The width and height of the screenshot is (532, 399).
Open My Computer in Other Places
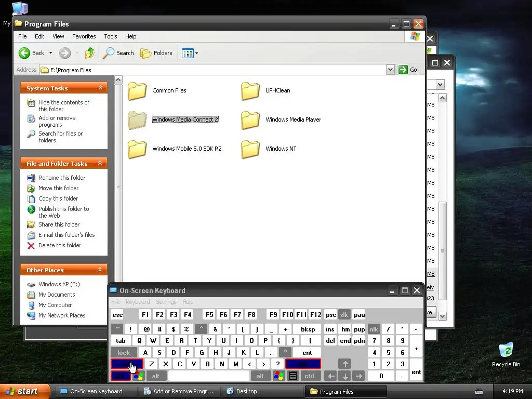point(55,305)
